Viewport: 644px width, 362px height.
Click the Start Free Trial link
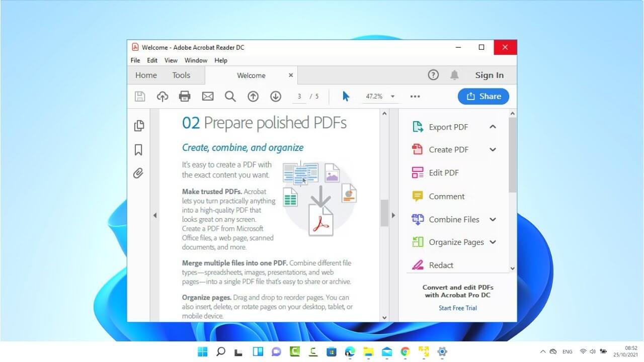[x=457, y=308]
